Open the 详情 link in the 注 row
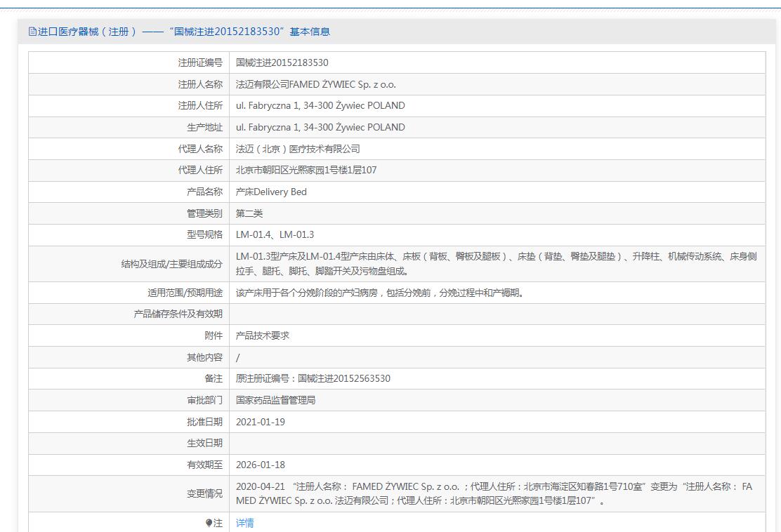This screenshot has height=532, width=781. pyautogui.click(x=244, y=523)
